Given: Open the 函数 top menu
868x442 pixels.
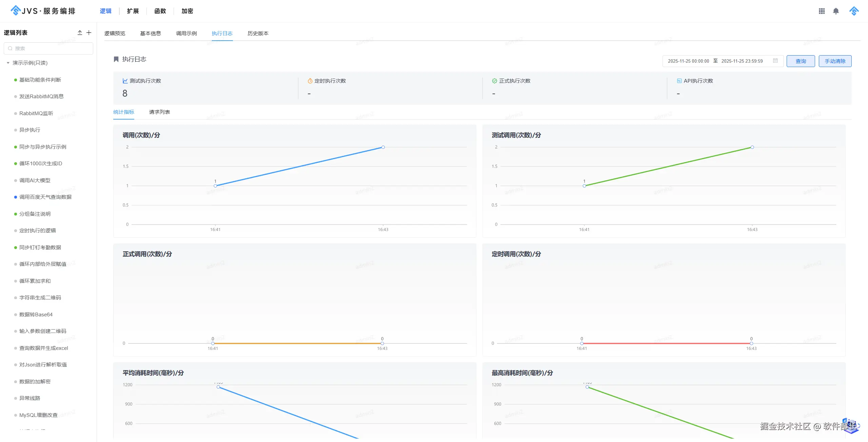Looking at the screenshot, I should coord(160,11).
